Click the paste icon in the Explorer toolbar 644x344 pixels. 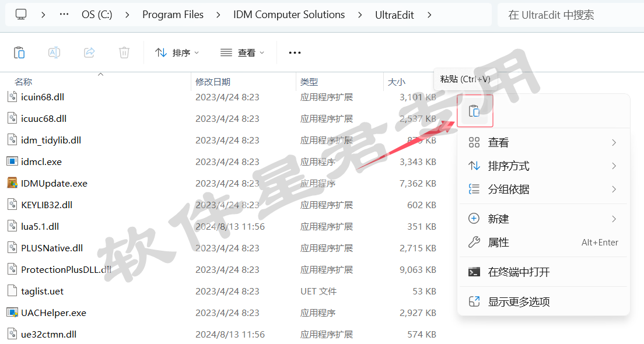pyautogui.click(x=19, y=52)
